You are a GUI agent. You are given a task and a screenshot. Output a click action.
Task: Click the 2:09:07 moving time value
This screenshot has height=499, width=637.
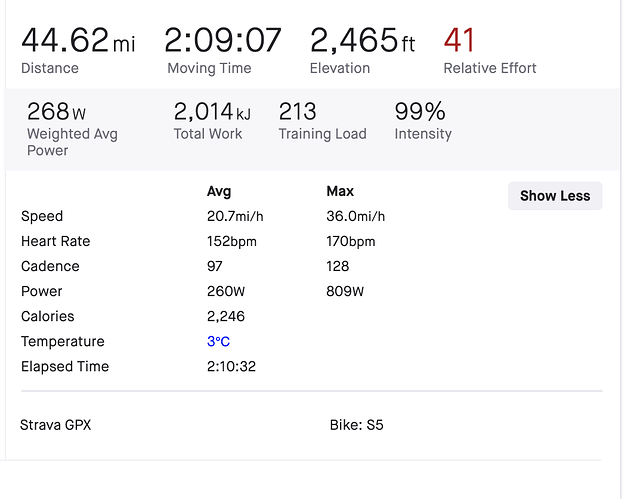coord(223,41)
